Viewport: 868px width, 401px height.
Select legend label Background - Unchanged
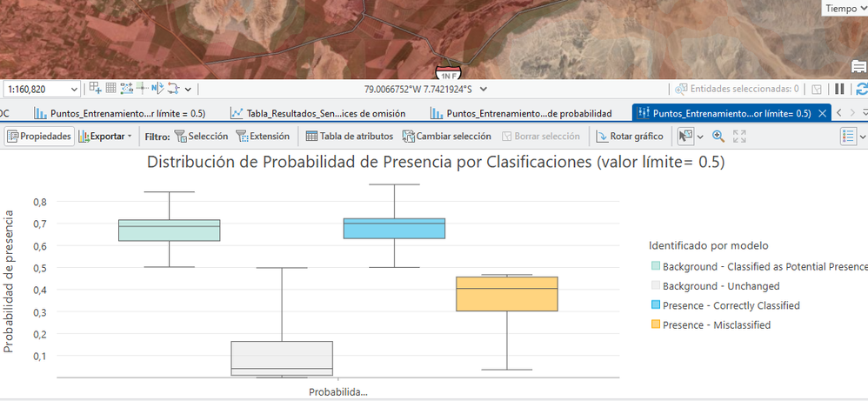[x=721, y=286]
